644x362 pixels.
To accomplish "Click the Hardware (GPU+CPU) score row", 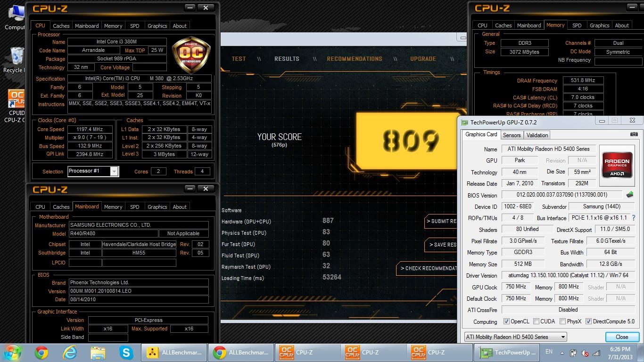I will (281, 221).
